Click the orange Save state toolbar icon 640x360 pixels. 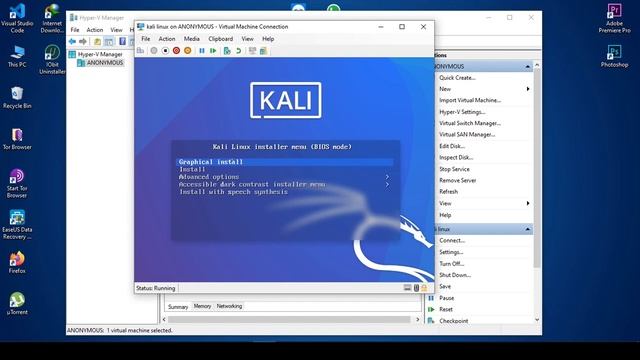[187, 51]
